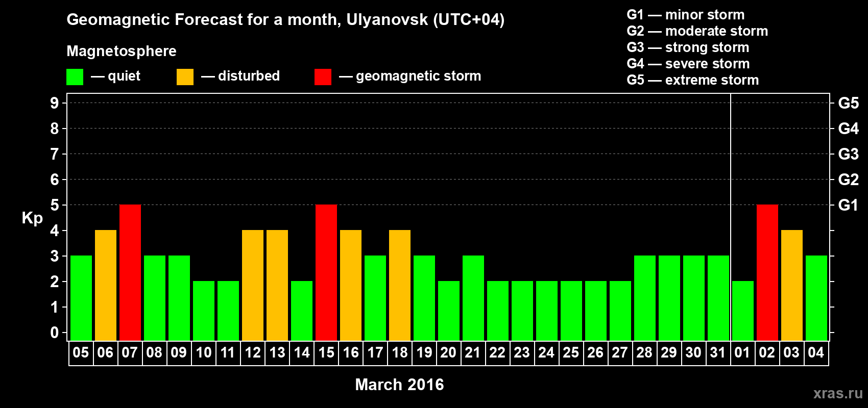
Task: Click the Kp axis value 5
Action: (x=55, y=205)
